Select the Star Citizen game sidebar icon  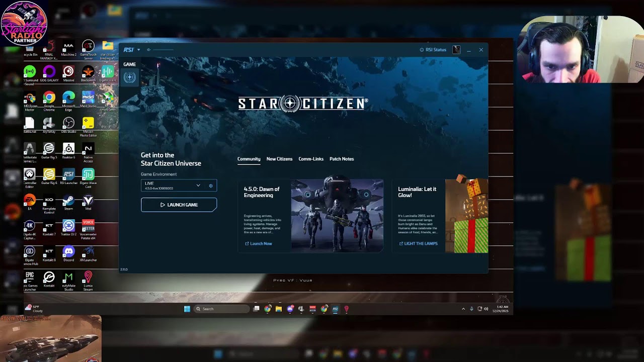[x=130, y=77]
